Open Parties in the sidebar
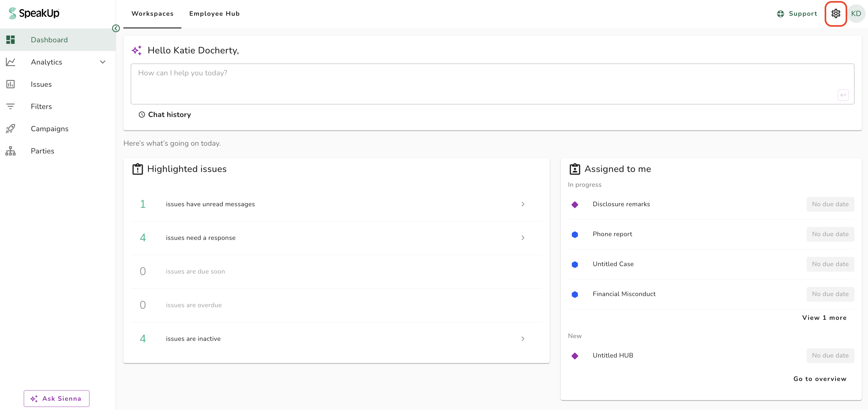 [58, 151]
